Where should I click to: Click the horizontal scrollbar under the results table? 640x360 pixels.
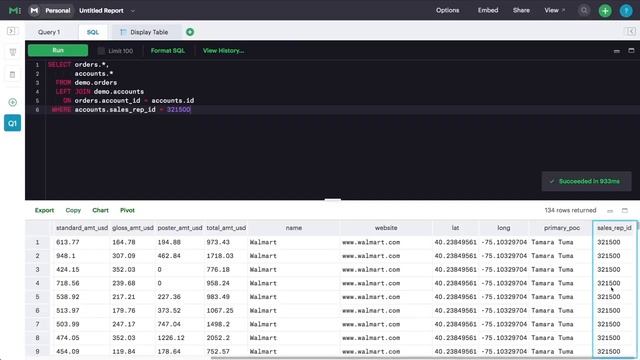pos(424,358)
